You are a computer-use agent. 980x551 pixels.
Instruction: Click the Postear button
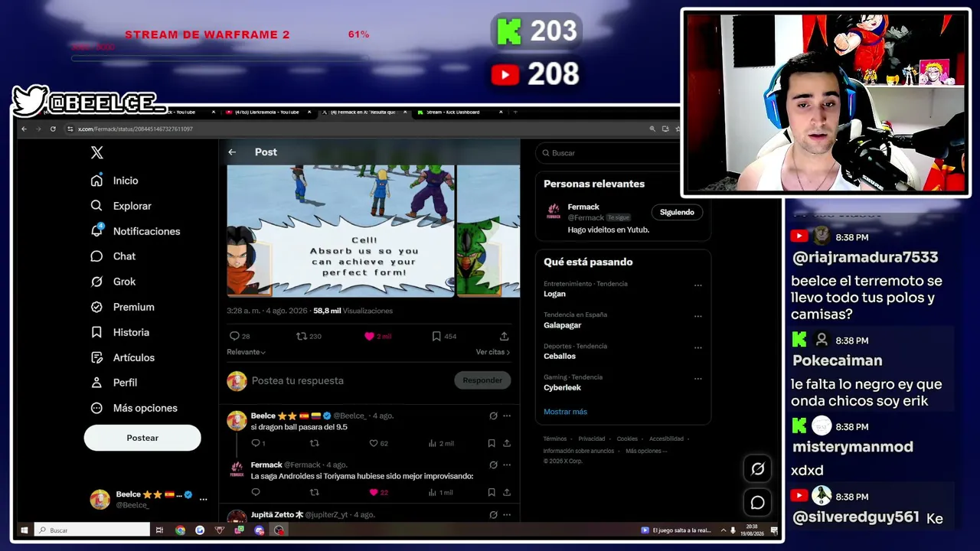pyautogui.click(x=142, y=438)
